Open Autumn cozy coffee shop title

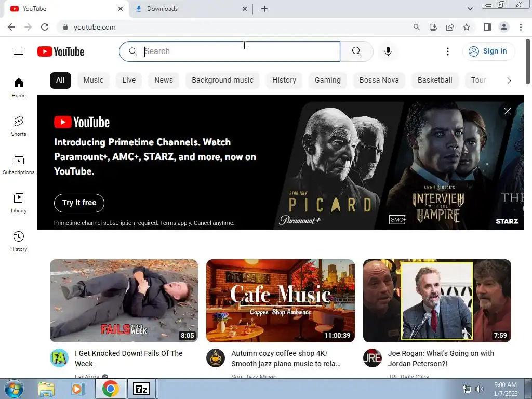pyautogui.click(x=286, y=358)
